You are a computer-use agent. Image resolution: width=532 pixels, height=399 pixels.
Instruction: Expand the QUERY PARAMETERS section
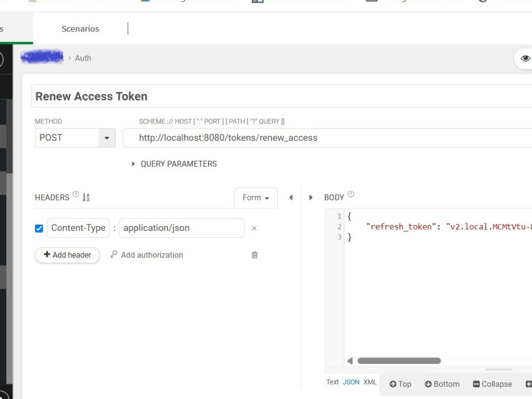point(174,164)
